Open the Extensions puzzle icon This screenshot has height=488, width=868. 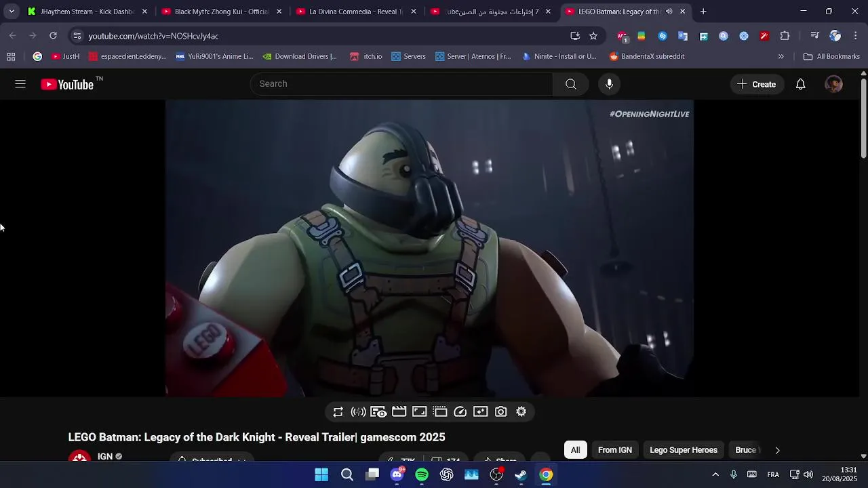[x=785, y=36]
